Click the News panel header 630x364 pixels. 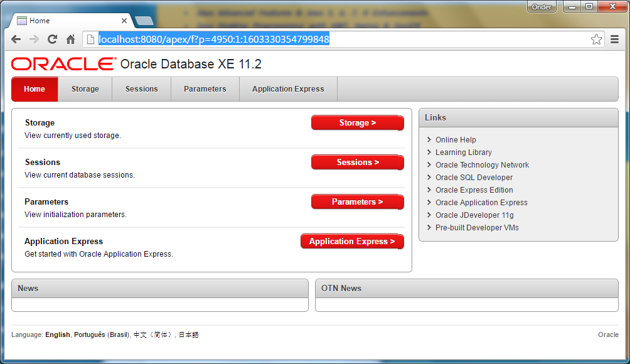coord(160,289)
